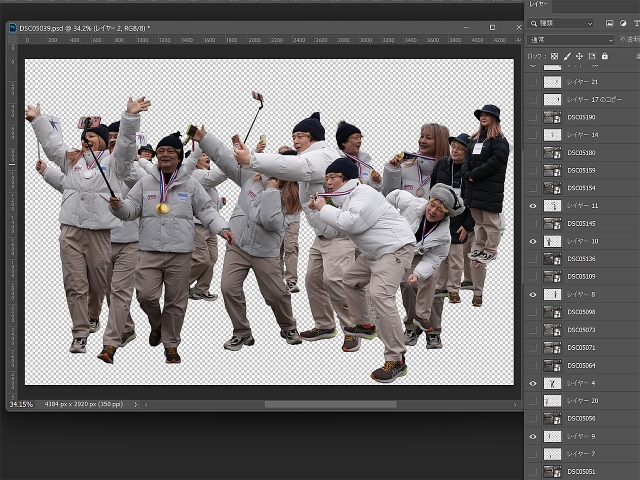Select the DSC05039.psd document title bar

pos(80,27)
